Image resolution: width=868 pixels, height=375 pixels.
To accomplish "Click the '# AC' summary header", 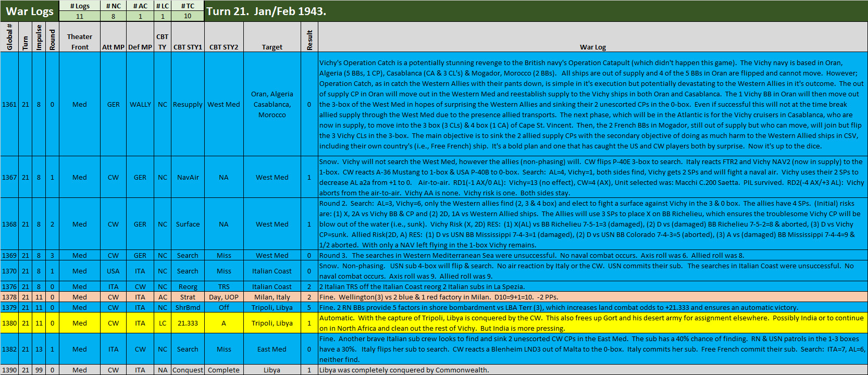I will [x=140, y=6].
